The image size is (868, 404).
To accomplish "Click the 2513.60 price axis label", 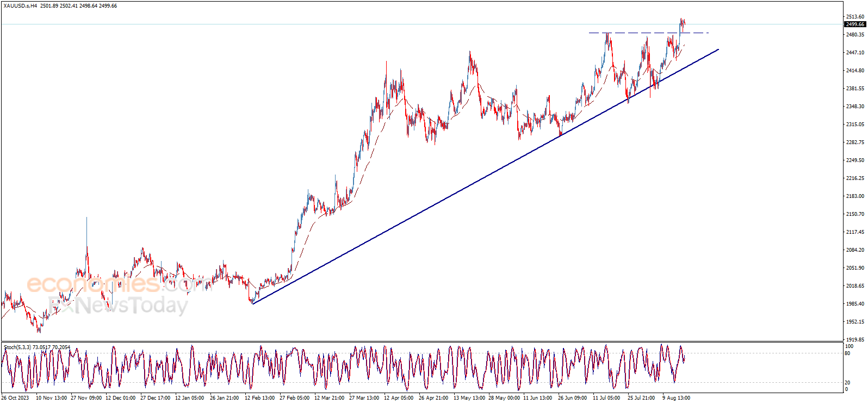I will 855,17.
